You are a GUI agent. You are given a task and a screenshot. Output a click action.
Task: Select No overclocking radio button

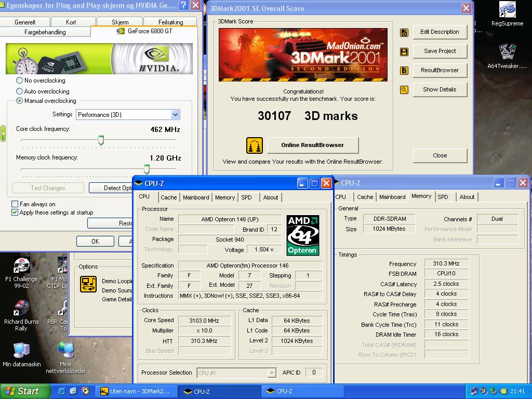[19, 81]
